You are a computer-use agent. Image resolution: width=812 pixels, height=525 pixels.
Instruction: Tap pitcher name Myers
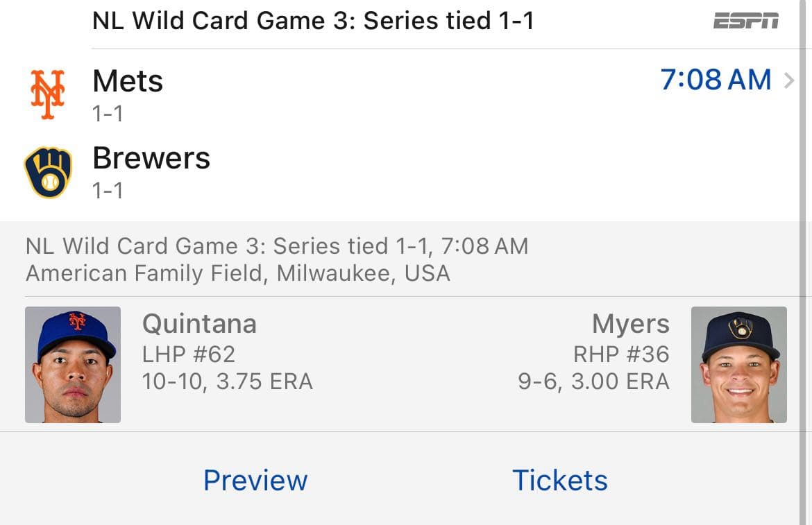[630, 324]
